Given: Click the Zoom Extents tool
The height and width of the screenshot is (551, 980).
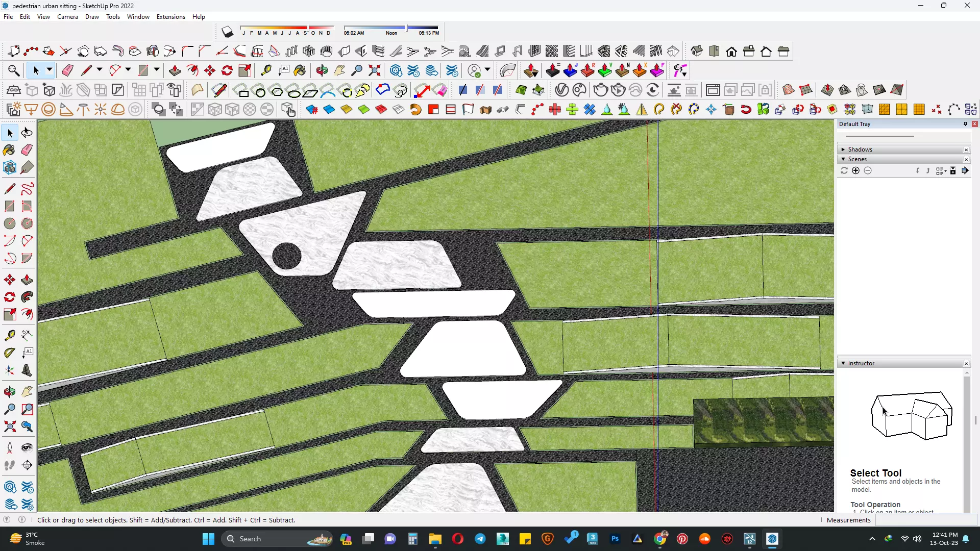Looking at the screenshot, I should coord(9,427).
